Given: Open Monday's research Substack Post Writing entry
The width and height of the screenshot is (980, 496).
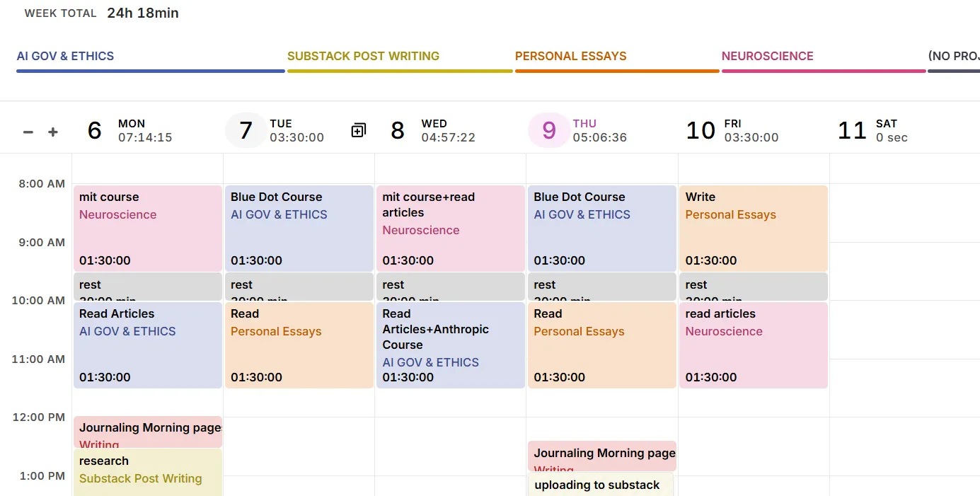Looking at the screenshot, I should coord(148,472).
